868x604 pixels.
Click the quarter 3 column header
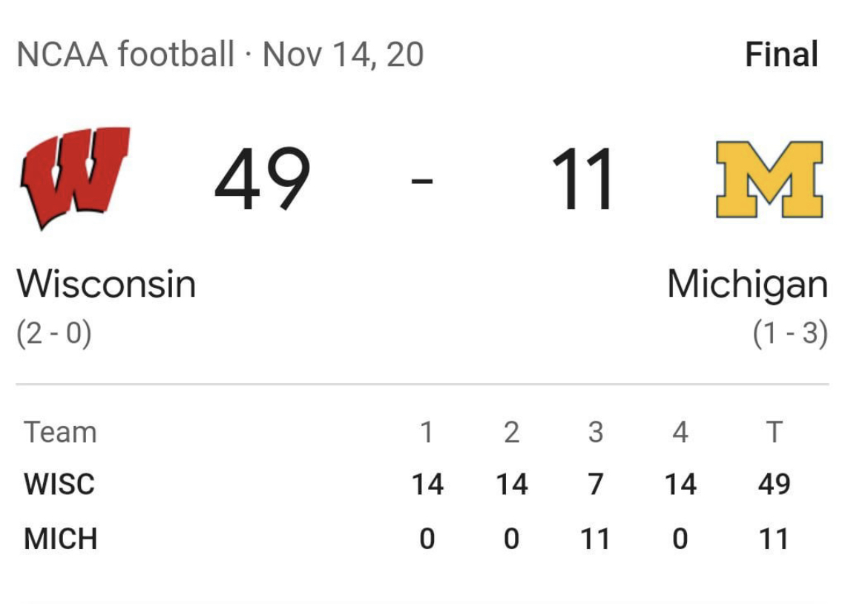point(596,433)
